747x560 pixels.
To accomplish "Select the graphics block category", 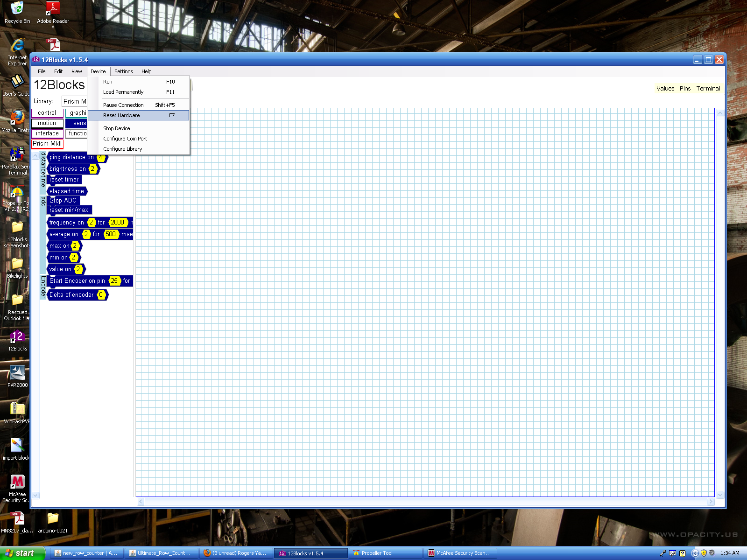I will [x=77, y=113].
